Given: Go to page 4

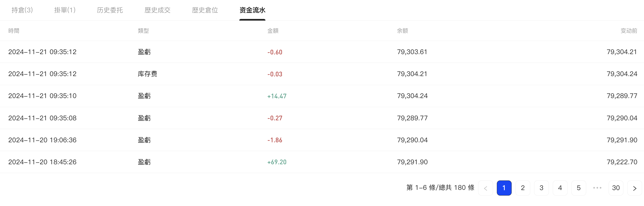Looking at the screenshot, I should (x=560, y=188).
